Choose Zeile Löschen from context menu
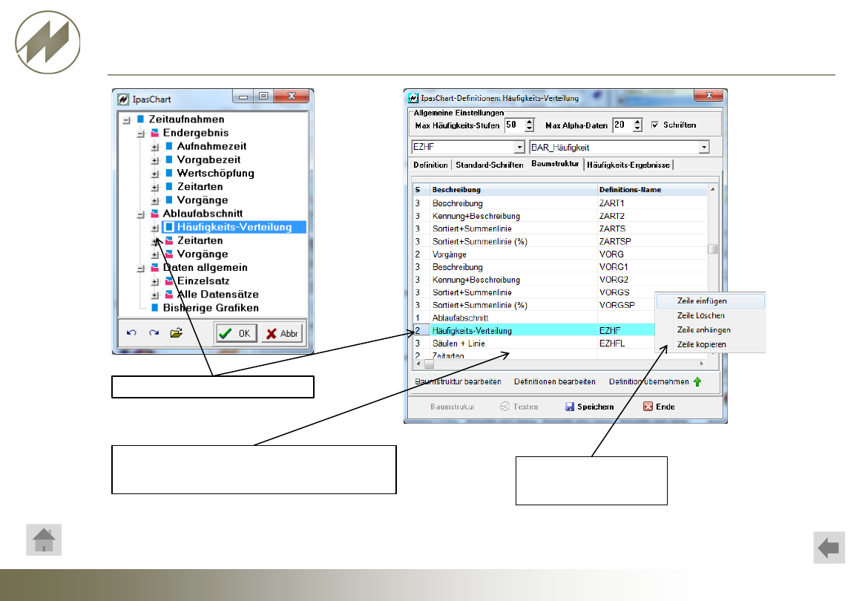The width and height of the screenshot is (868, 601). 710,315
